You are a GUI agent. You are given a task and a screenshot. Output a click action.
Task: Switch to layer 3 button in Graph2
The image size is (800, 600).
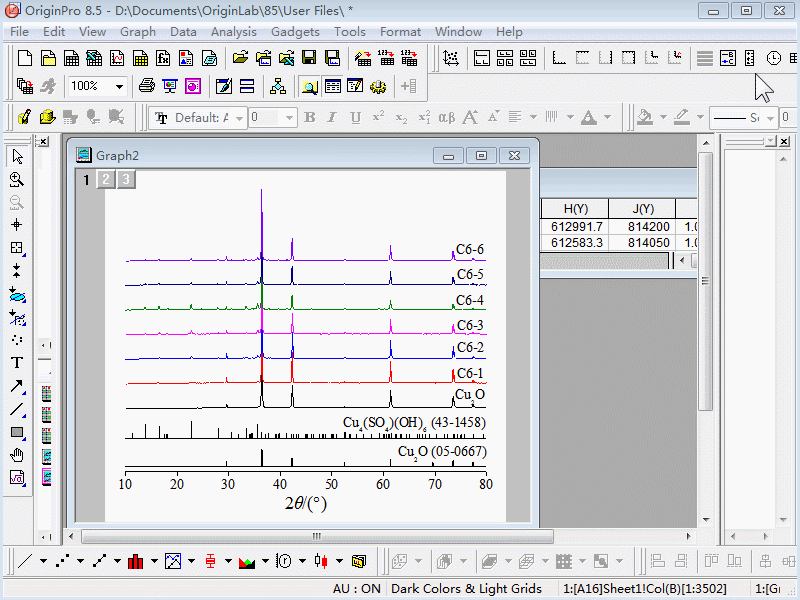click(x=125, y=180)
